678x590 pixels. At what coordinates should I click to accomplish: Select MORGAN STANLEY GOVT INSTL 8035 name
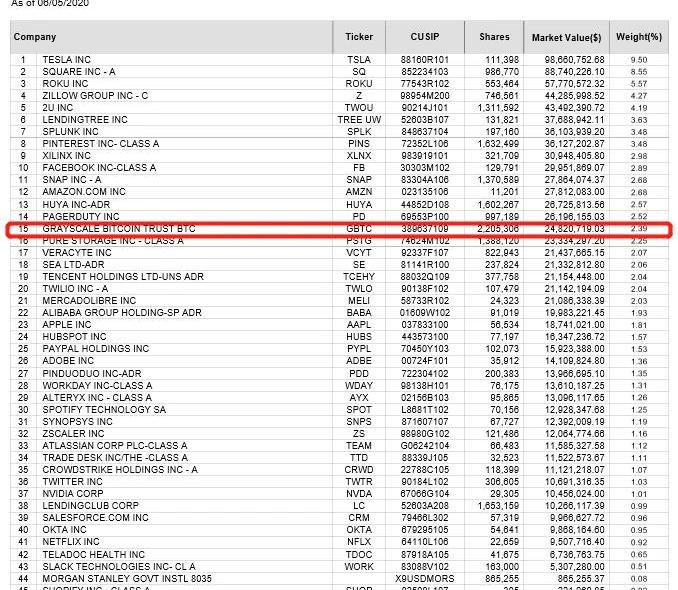[127, 579]
